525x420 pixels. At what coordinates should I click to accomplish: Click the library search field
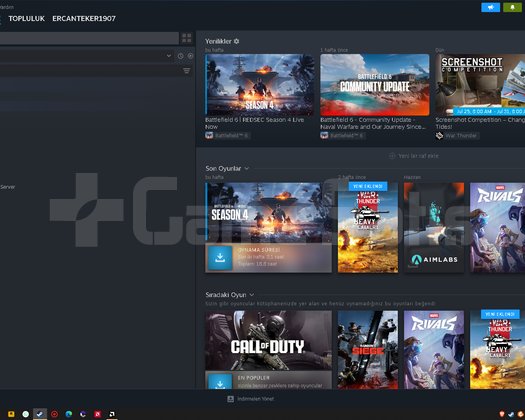tap(89, 38)
